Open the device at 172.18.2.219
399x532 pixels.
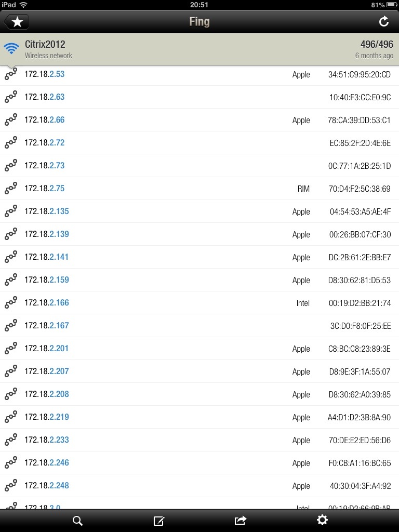[199, 417]
